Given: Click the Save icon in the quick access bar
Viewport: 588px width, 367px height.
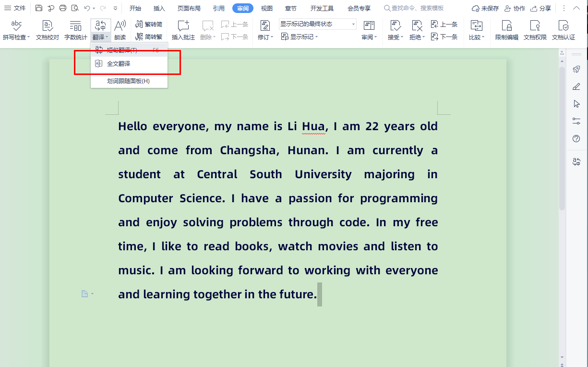Looking at the screenshot, I should pyautogui.click(x=39, y=8).
